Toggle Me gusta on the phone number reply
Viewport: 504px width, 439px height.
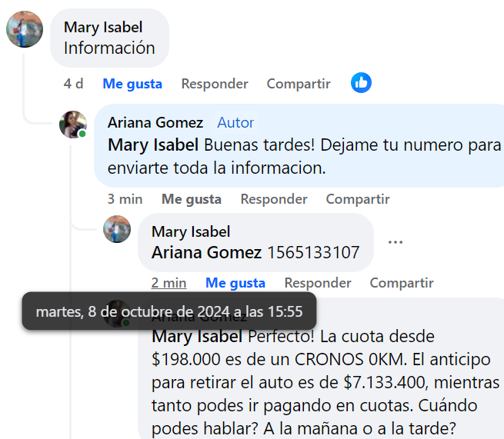pyautogui.click(x=235, y=283)
